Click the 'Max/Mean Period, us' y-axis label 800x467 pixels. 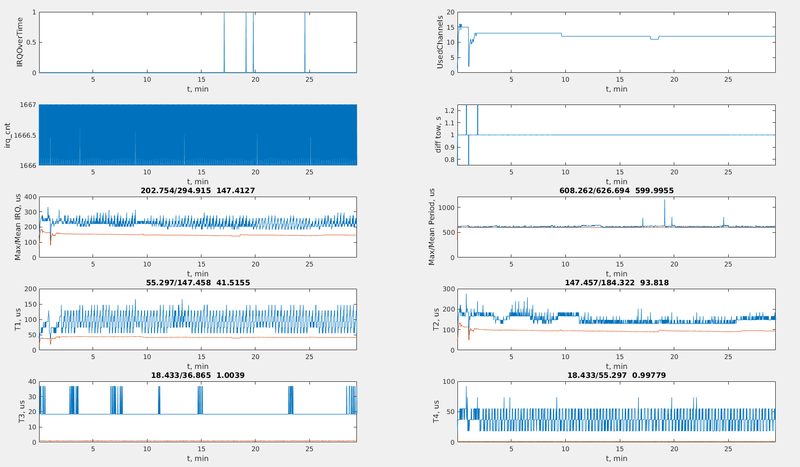(431, 227)
